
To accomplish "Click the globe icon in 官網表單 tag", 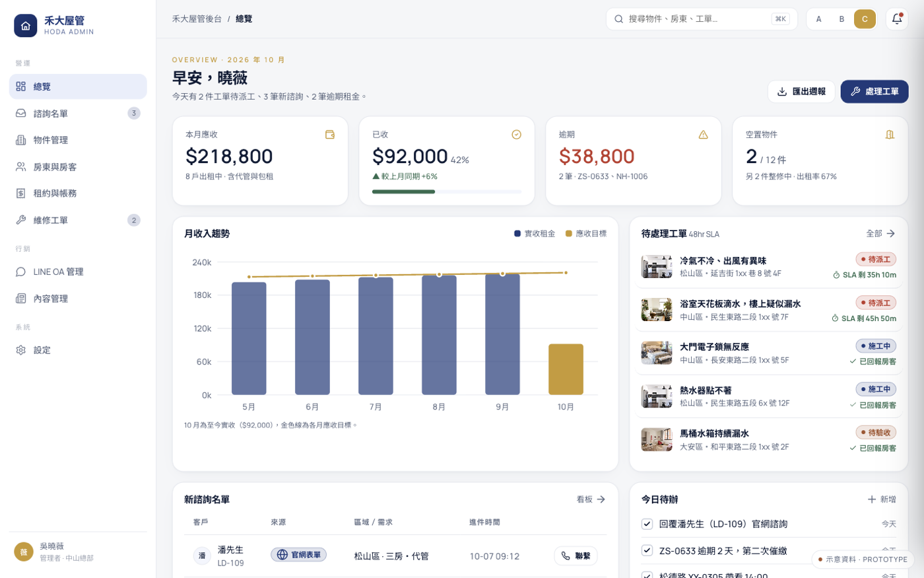I will 282,555.
